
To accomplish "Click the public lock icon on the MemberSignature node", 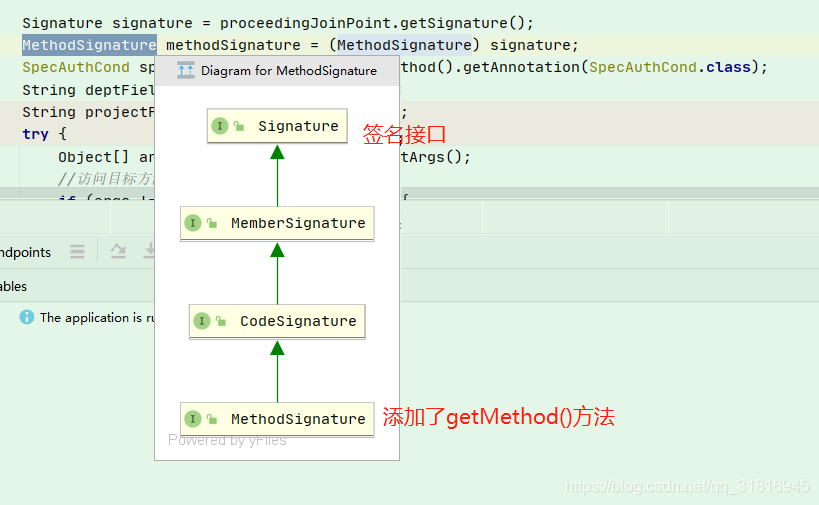I will (x=212, y=224).
